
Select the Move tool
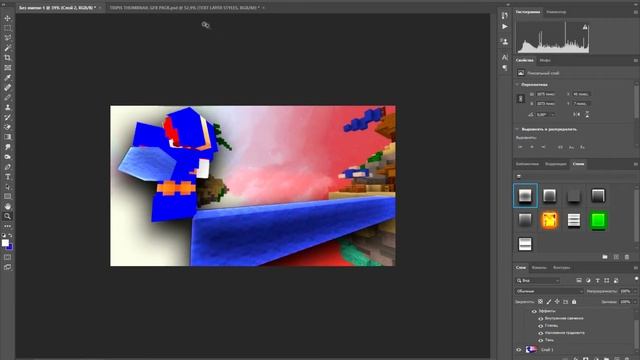(x=7, y=18)
